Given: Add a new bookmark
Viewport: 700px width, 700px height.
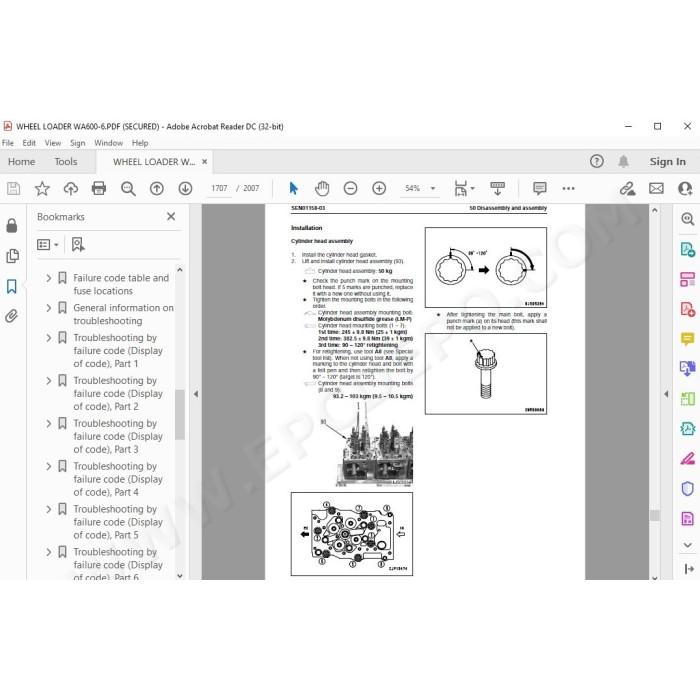Looking at the screenshot, I should [78, 245].
